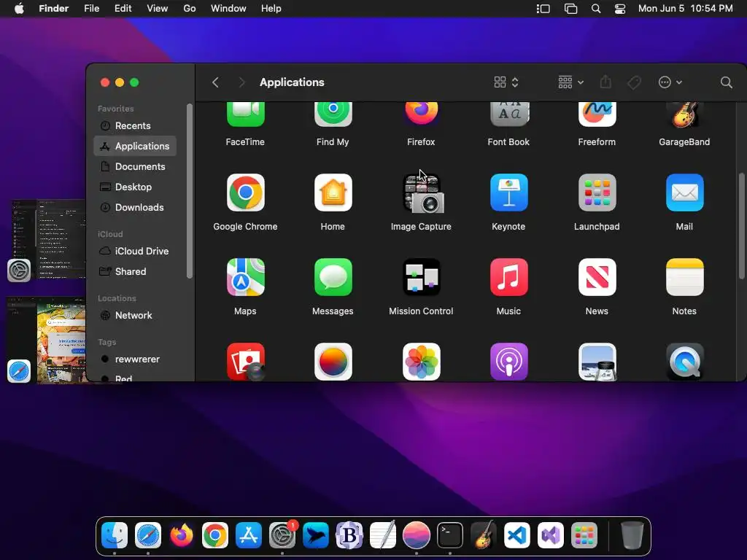Image resolution: width=747 pixels, height=560 pixels.
Task: Open Recents in the sidebar
Action: pos(135,125)
